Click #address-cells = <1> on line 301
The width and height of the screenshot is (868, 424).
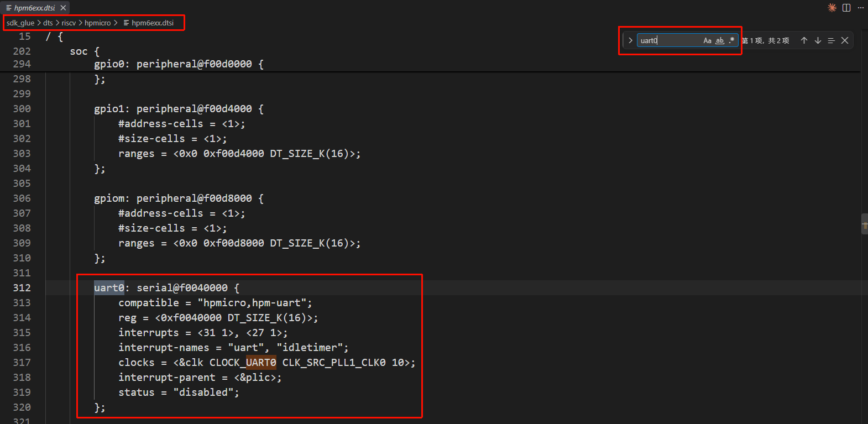click(181, 124)
